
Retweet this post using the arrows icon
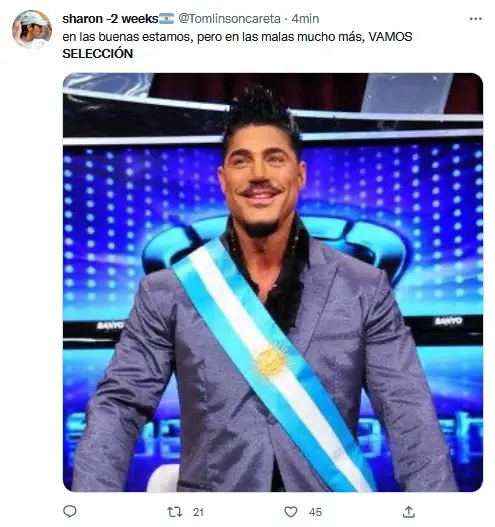[x=175, y=512]
